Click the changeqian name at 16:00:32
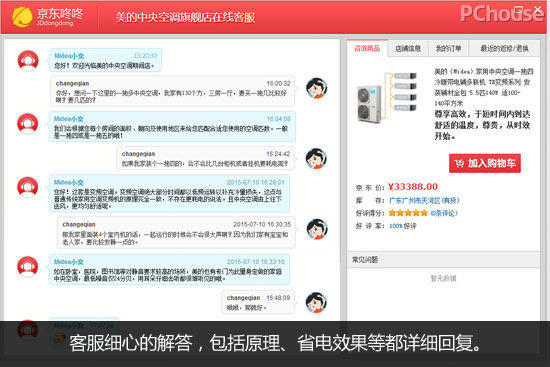The image size is (550, 367). [x=72, y=84]
